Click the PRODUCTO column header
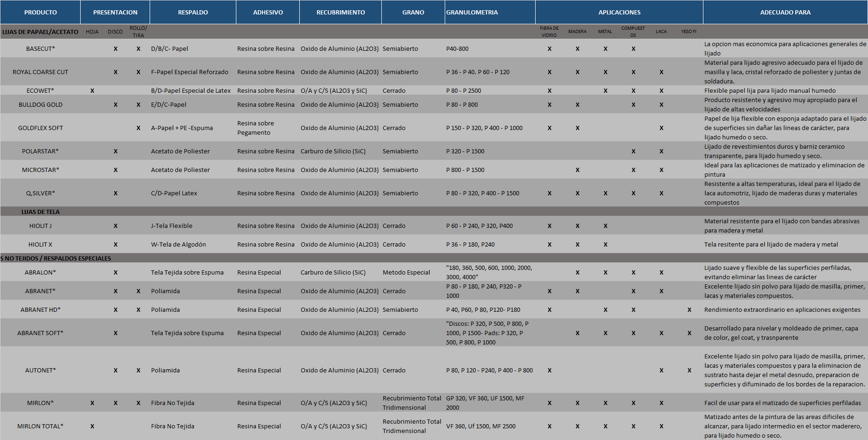Screen dimensions: 868x440 [x=41, y=12]
